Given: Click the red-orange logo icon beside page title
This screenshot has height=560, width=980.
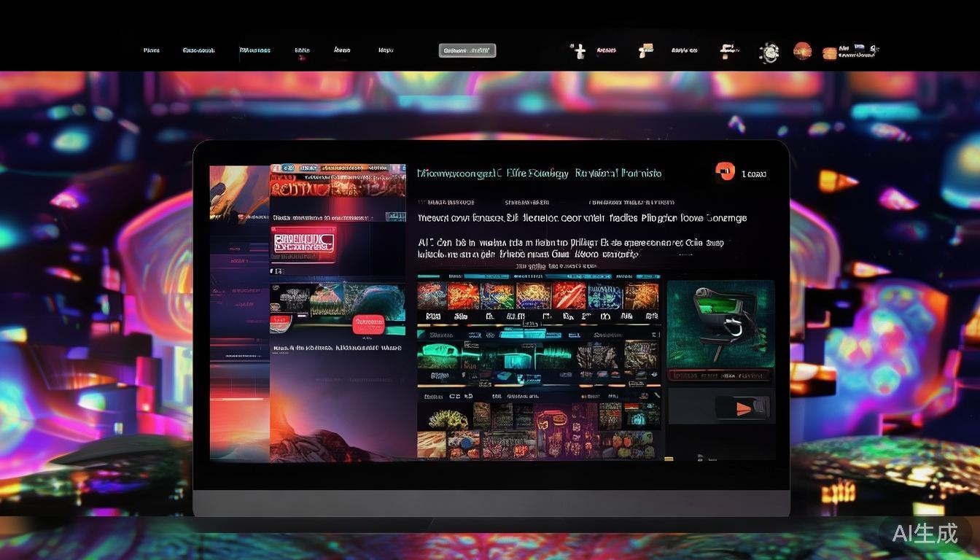Looking at the screenshot, I should click(725, 172).
